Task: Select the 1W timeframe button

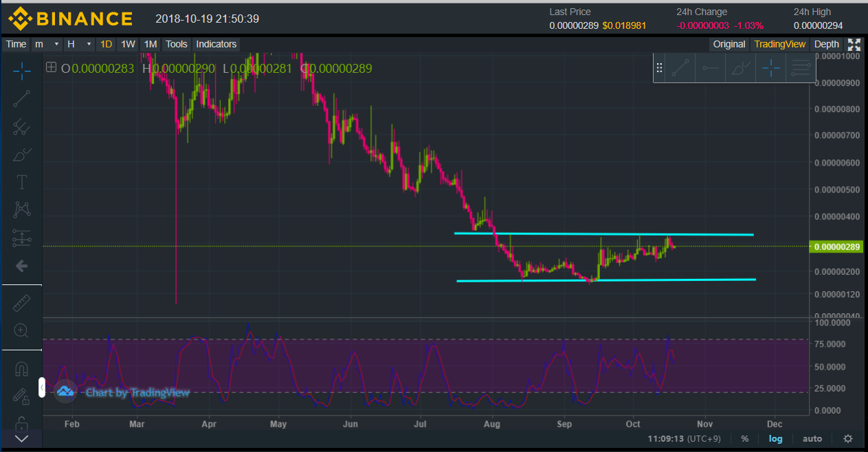Action: coord(128,44)
